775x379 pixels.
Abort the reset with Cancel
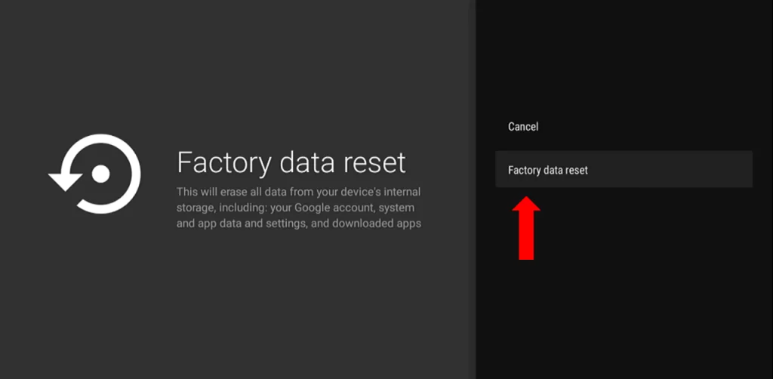tap(523, 126)
